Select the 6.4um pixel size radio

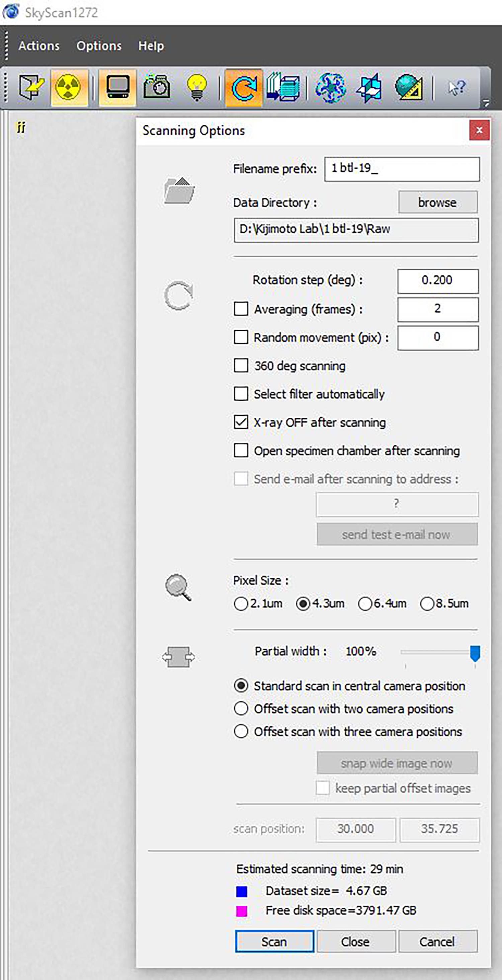click(x=365, y=604)
